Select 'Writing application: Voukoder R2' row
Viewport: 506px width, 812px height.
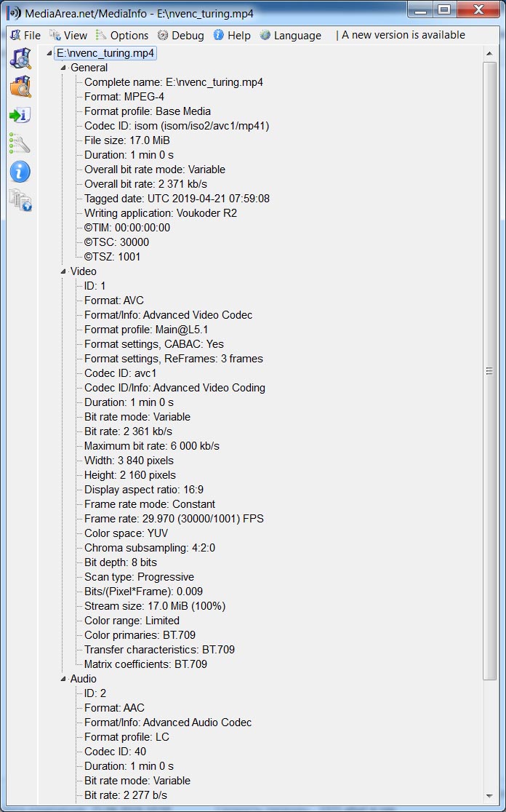coord(161,213)
